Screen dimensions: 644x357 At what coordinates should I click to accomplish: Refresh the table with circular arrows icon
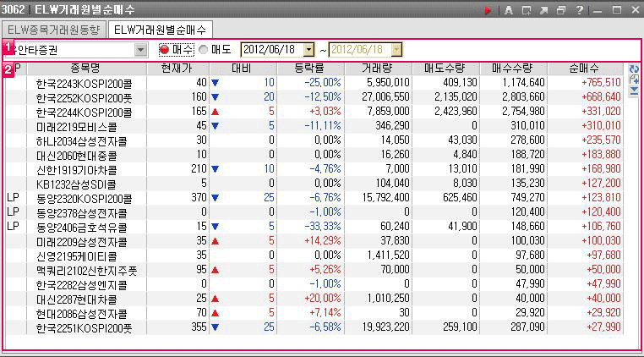pyautogui.click(x=633, y=69)
